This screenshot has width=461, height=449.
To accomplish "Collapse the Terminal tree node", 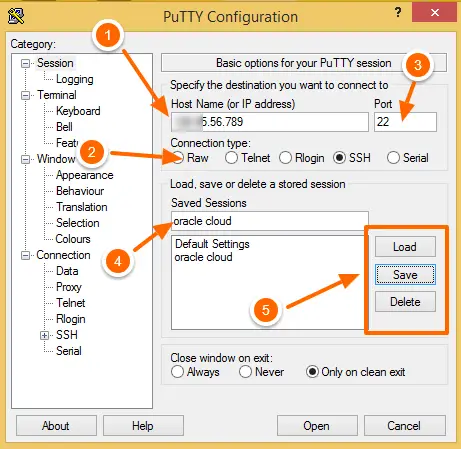I will (25, 96).
